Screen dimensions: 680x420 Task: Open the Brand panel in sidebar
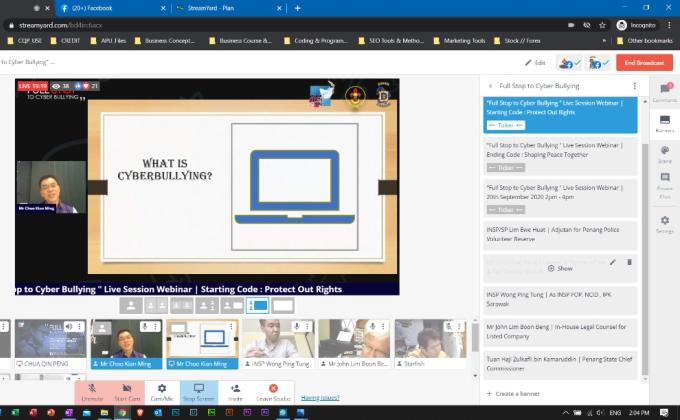[x=664, y=154]
